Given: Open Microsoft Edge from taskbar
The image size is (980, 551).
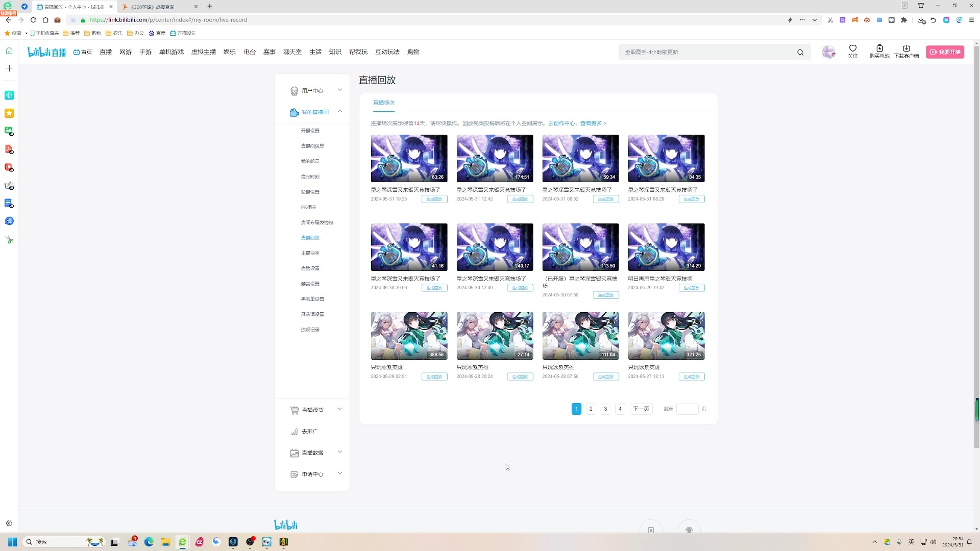Looking at the screenshot, I should 149,542.
